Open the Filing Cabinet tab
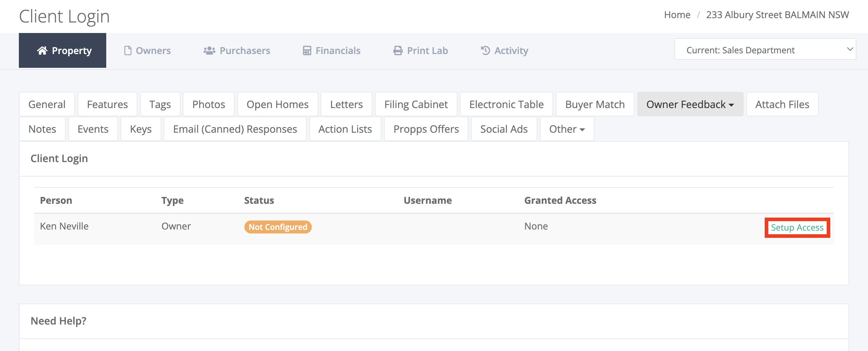The image size is (868, 351). coord(416,104)
